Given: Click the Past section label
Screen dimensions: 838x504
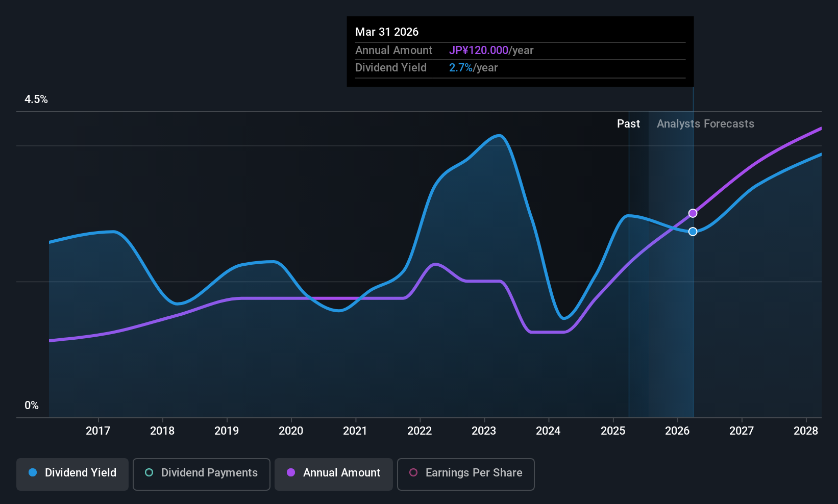Looking at the screenshot, I should pos(628,123).
